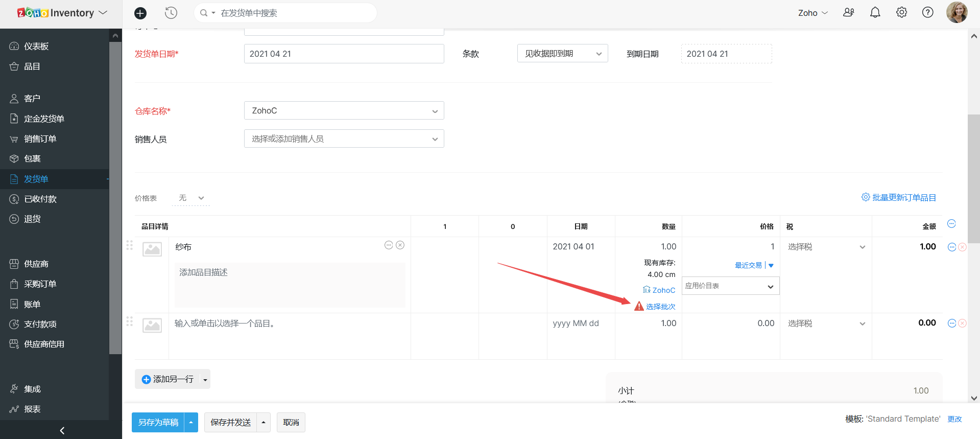Expand the 条款 见收据即到期 dropdown

pos(562,54)
